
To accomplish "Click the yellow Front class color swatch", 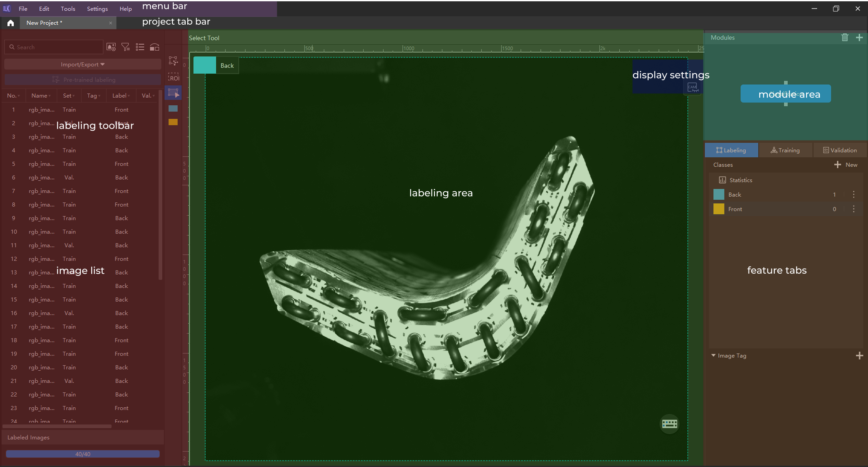I will click(x=718, y=209).
